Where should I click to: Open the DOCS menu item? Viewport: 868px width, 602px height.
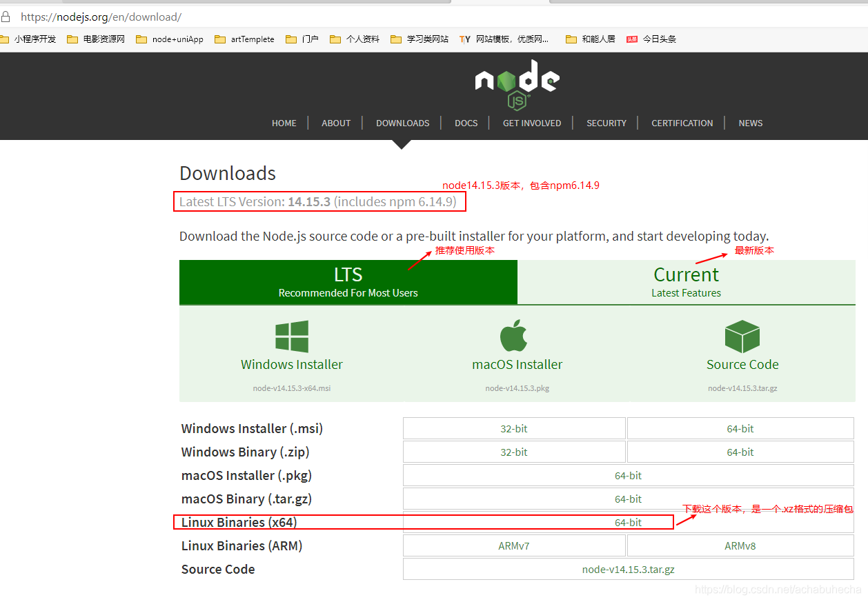tap(466, 123)
